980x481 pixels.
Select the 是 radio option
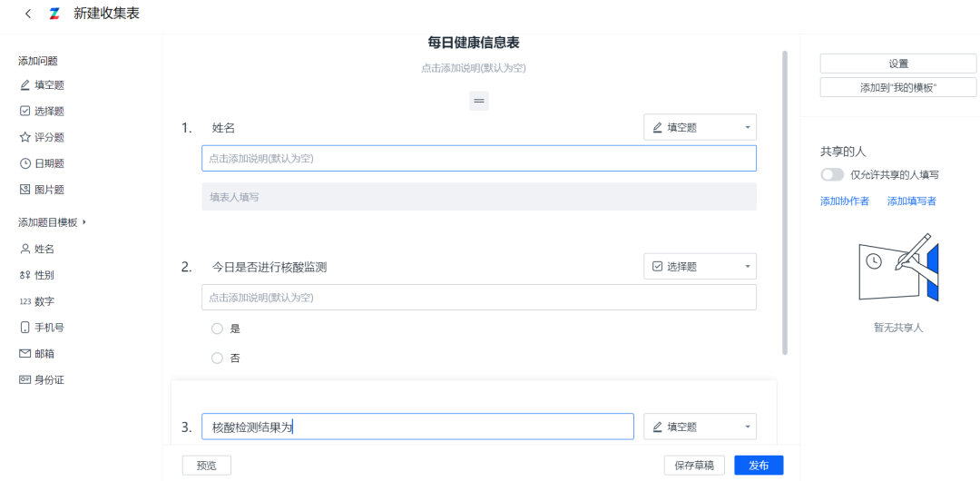click(217, 329)
